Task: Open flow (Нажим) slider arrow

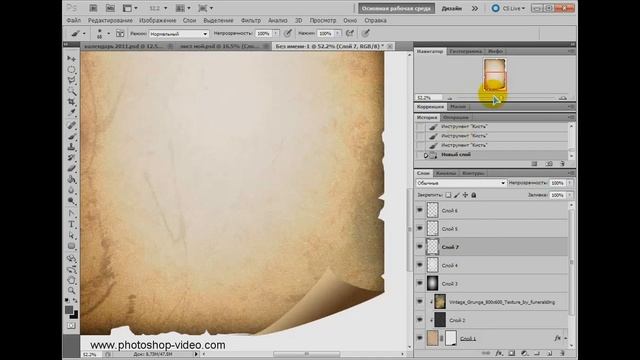Action: click(x=338, y=33)
